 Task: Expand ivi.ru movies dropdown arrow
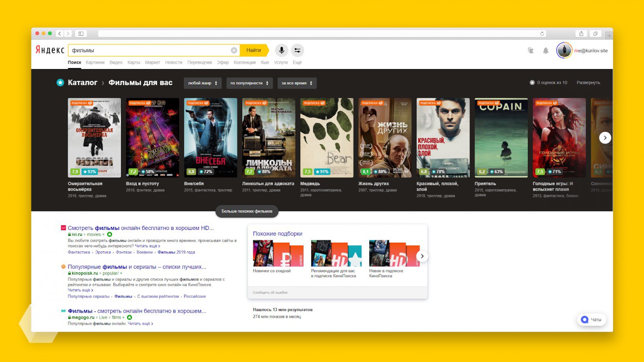click(103, 235)
